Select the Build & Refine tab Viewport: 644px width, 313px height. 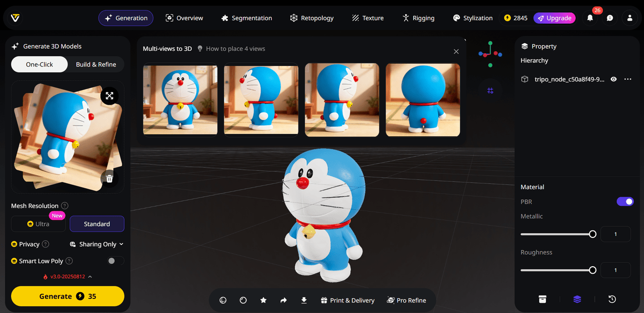coord(96,64)
